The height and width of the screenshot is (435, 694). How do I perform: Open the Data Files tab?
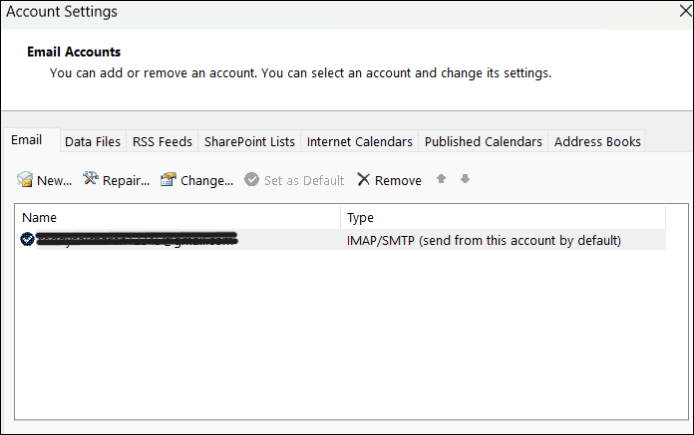tap(93, 142)
